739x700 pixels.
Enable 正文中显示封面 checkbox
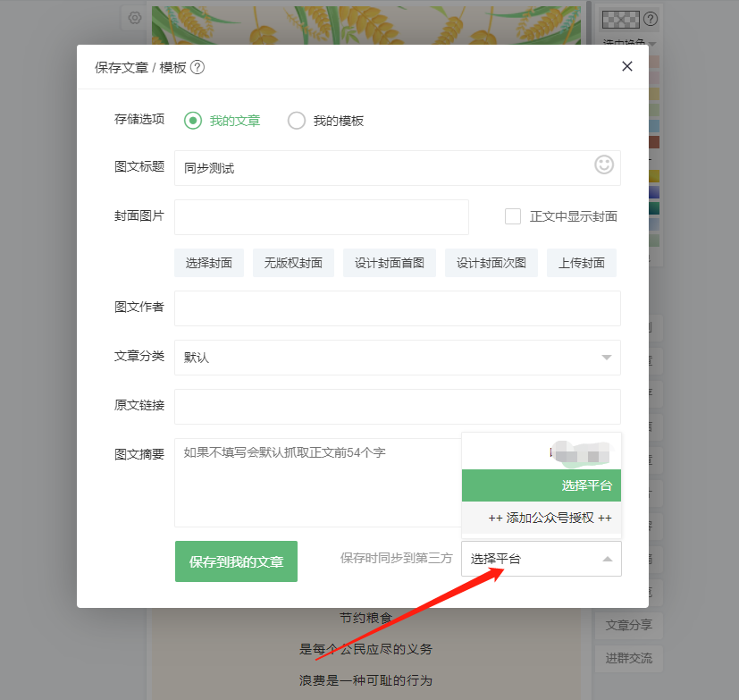coord(513,216)
